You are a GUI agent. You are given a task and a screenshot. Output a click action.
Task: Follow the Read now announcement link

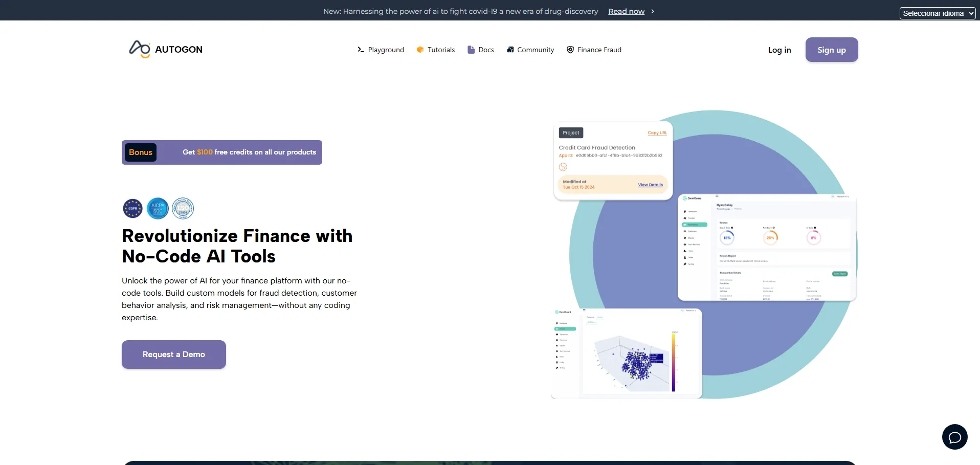[x=626, y=11]
